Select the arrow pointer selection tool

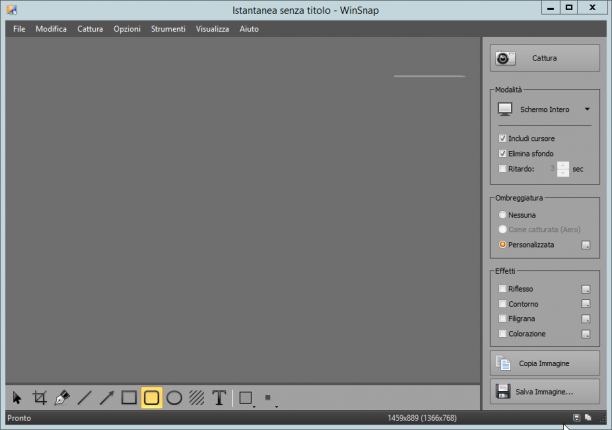pos(17,398)
